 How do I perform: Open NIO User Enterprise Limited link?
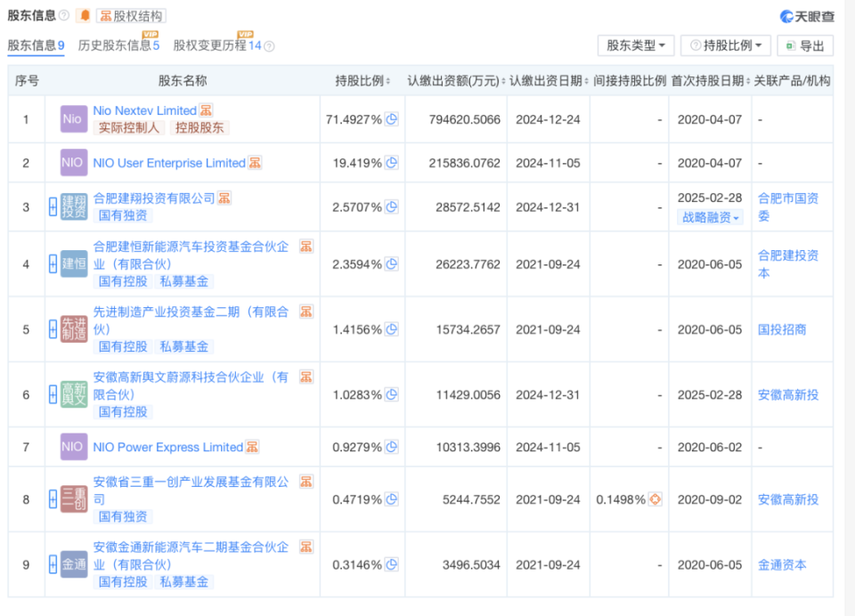pos(169,163)
